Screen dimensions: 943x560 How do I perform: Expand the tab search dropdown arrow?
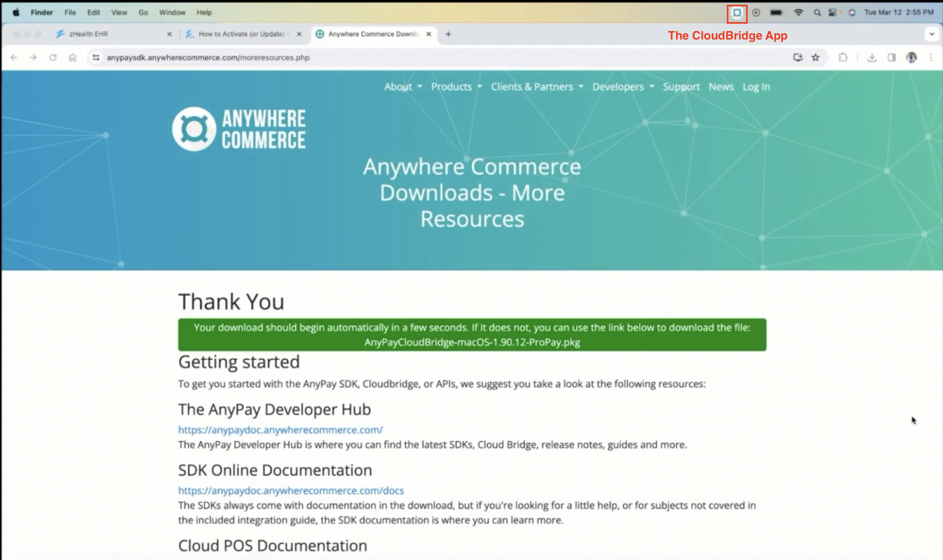click(x=932, y=34)
